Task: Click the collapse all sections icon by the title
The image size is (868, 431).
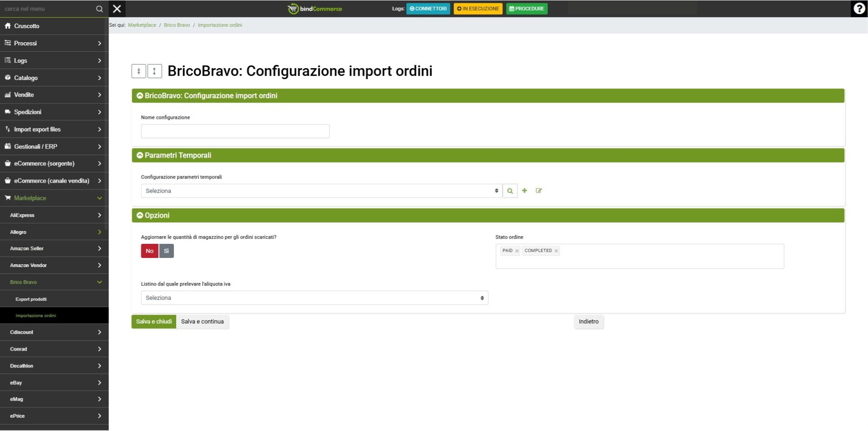Action: click(139, 71)
